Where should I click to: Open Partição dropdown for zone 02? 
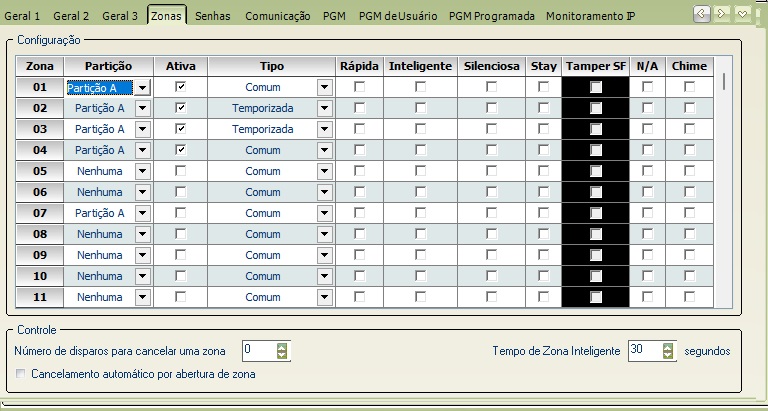(x=143, y=108)
